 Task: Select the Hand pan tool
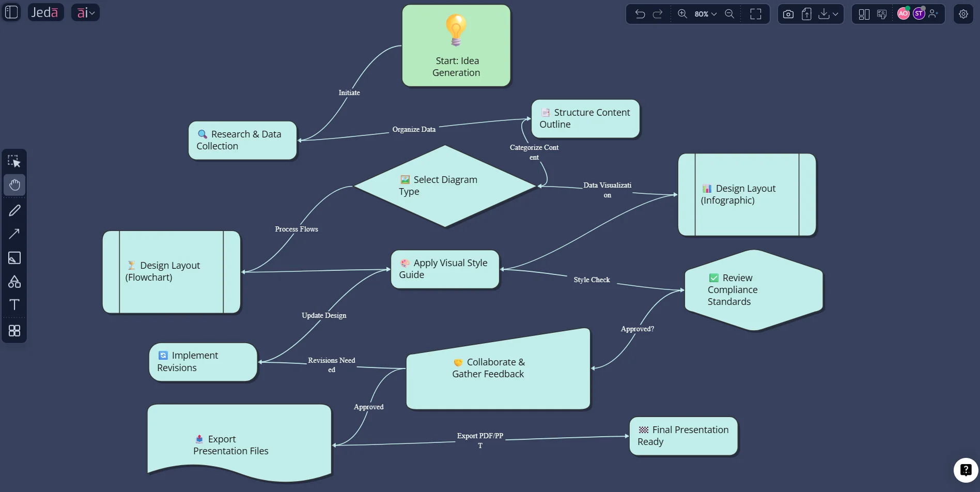(14, 185)
